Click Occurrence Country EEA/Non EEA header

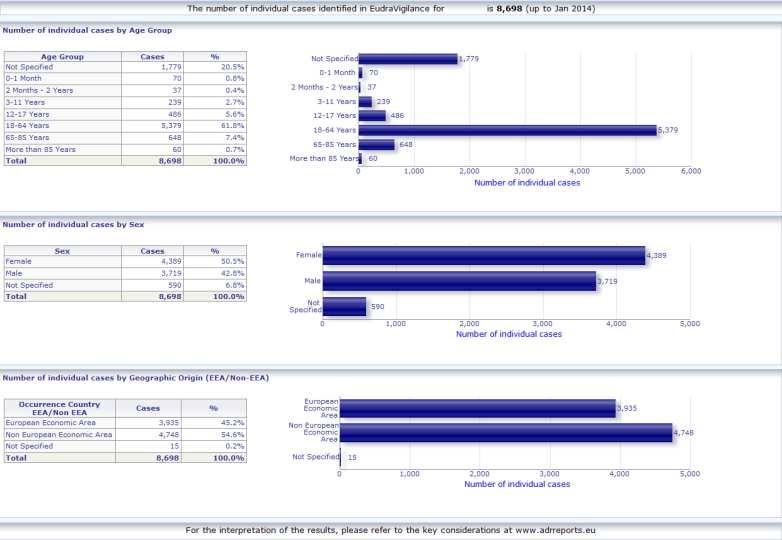pos(60,408)
